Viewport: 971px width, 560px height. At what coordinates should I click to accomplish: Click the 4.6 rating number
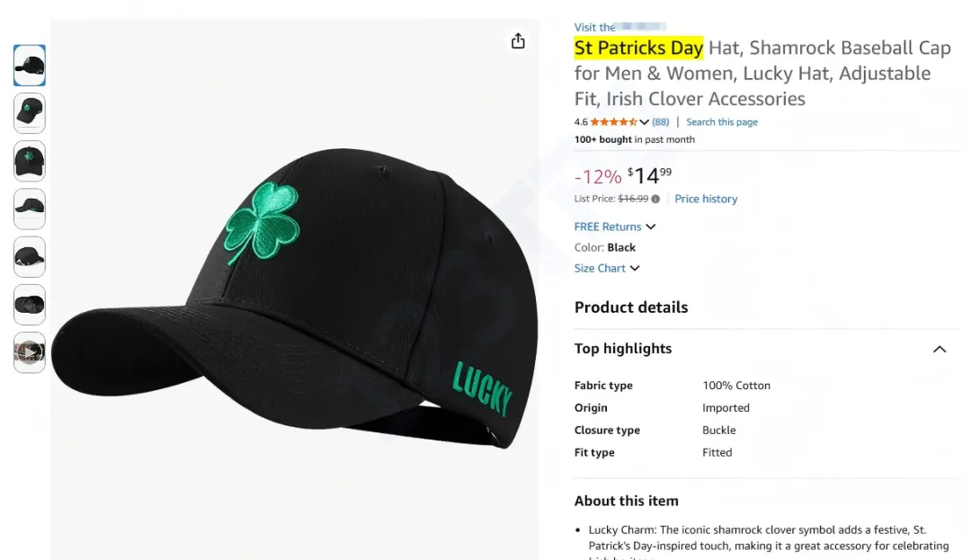(581, 122)
